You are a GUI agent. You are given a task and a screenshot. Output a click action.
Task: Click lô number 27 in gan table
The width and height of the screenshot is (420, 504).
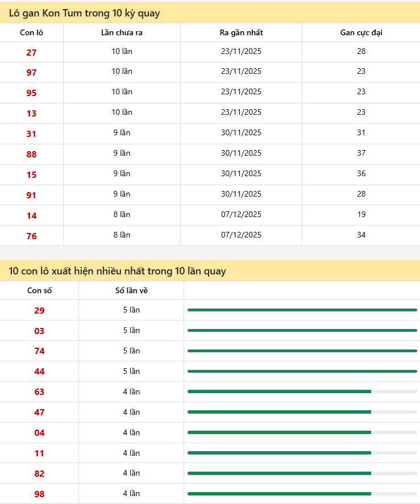tap(31, 52)
